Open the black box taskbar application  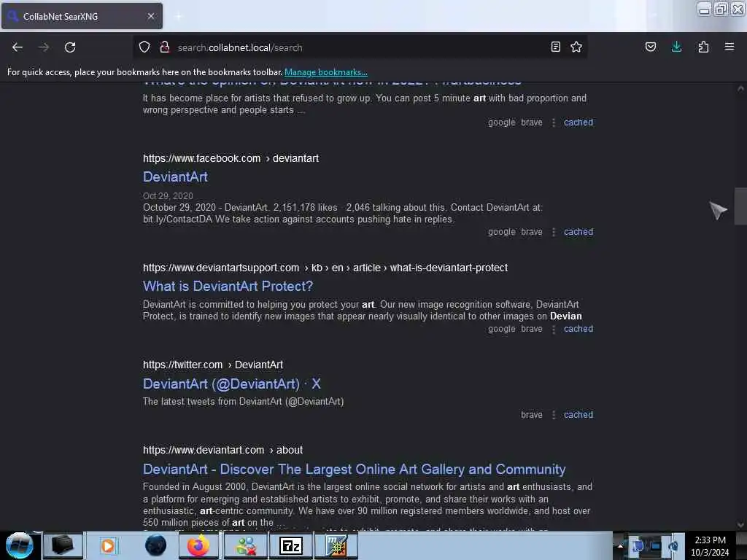click(63, 545)
